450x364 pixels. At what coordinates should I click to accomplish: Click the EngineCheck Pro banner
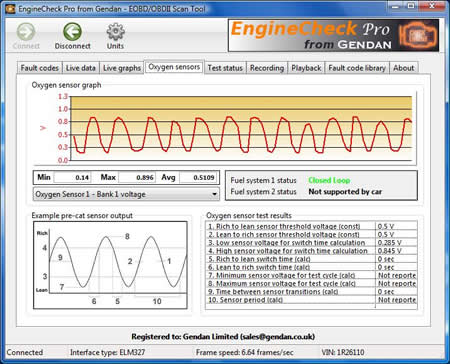pos(333,35)
